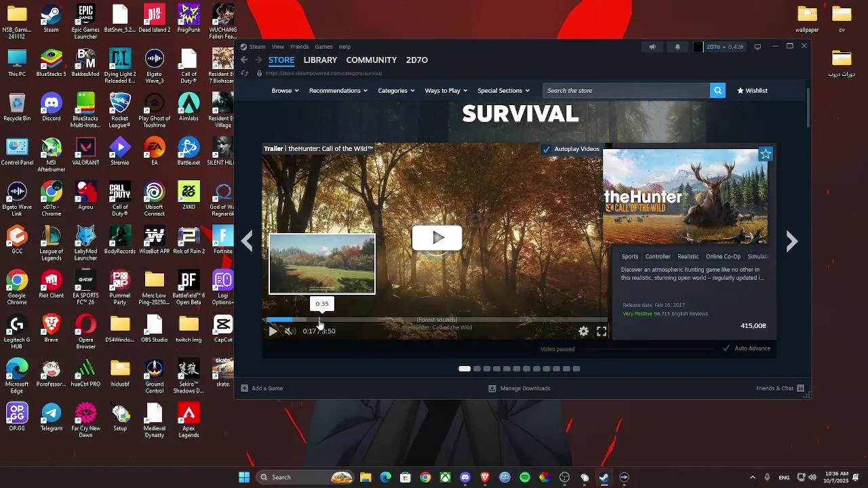868x488 pixels.
Task: Open the Discord desktop shortcut
Action: 52,108
